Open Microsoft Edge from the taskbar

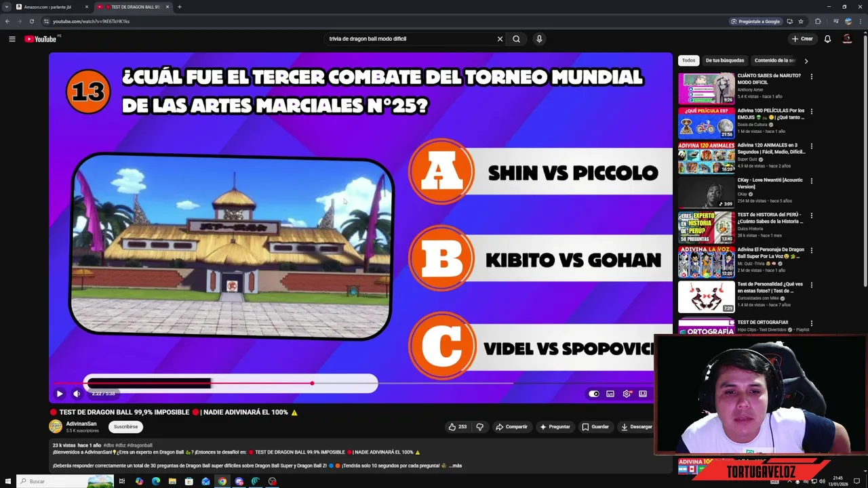click(x=156, y=481)
